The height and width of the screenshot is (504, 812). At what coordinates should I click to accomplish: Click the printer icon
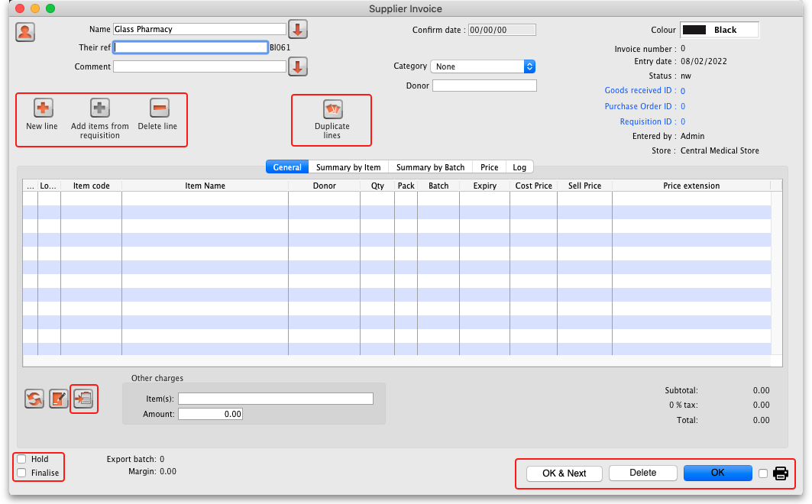point(780,473)
